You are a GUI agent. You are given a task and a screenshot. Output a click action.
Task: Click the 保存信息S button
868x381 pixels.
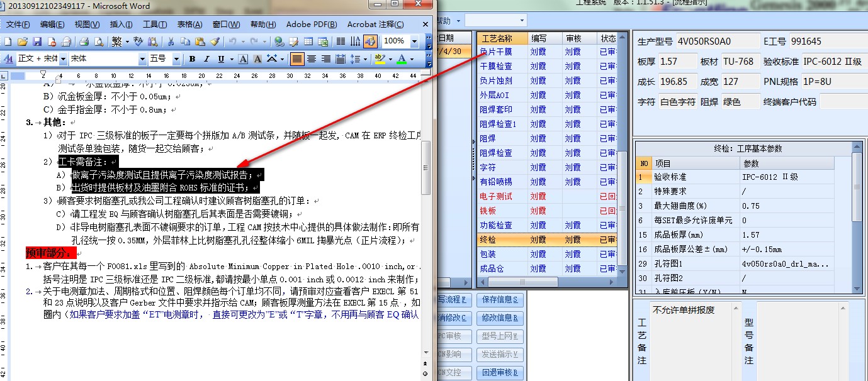coord(500,299)
